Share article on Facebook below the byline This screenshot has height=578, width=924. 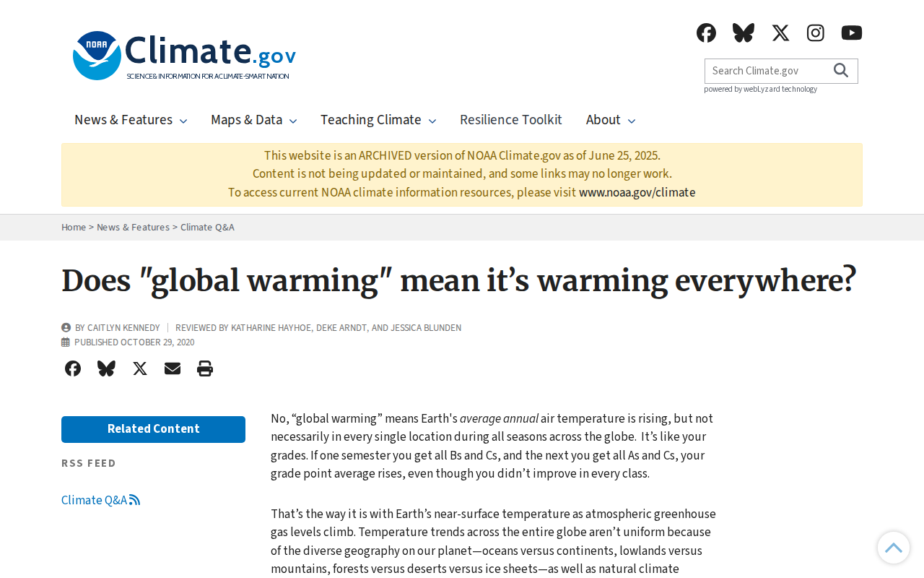pyautogui.click(x=73, y=368)
